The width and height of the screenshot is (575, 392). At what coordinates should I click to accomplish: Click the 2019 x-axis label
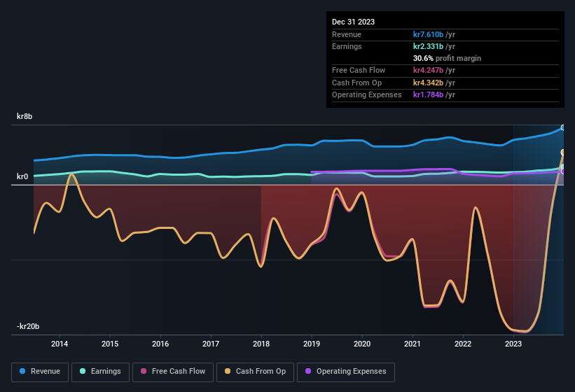312,344
